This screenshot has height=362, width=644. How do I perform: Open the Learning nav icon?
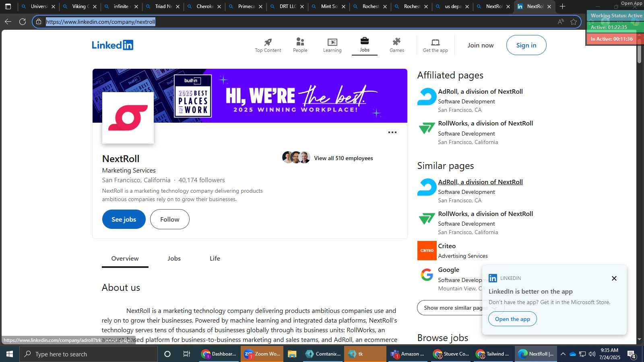click(332, 45)
